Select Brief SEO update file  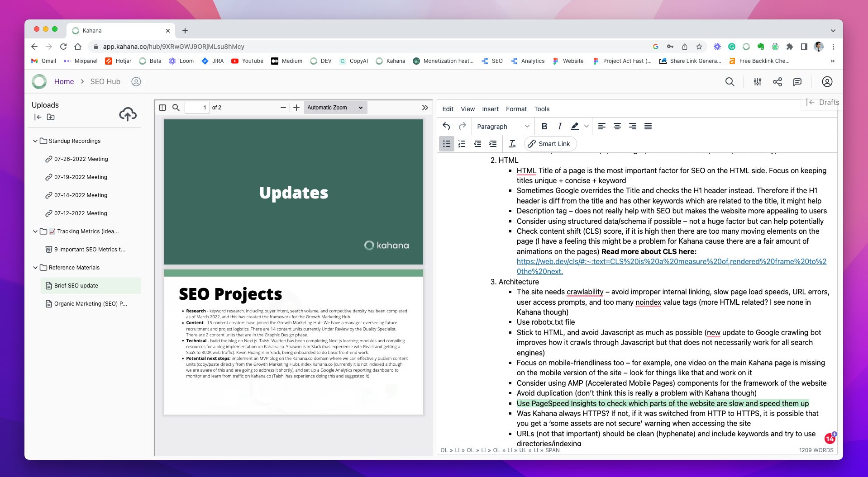[91, 286]
